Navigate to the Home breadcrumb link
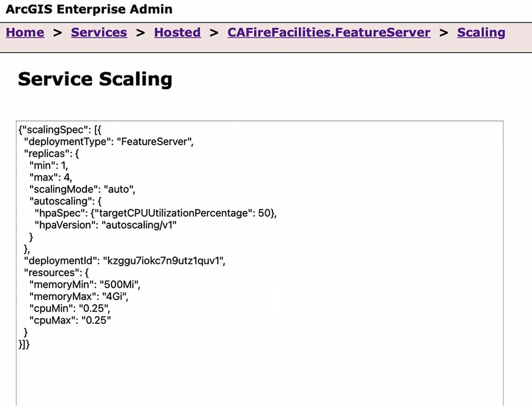532x406 pixels. (24, 33)
